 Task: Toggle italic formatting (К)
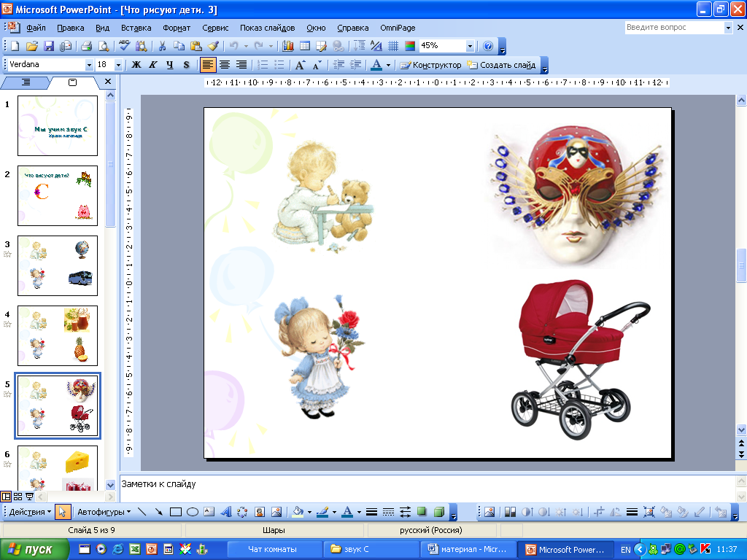pyautogui.click(x=153, y=65)
